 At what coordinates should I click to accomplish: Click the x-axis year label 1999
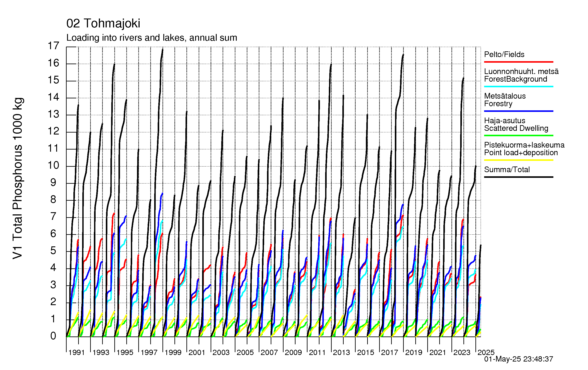coord(173,352)
